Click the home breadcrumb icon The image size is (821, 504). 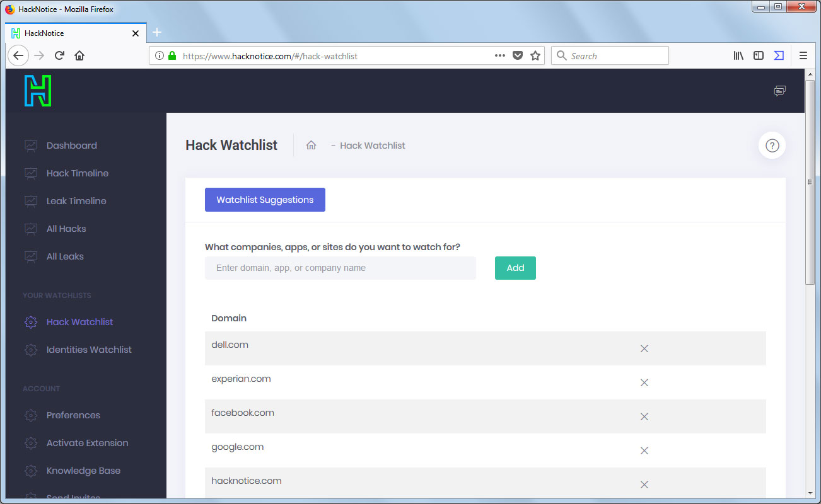coord(311,145)
